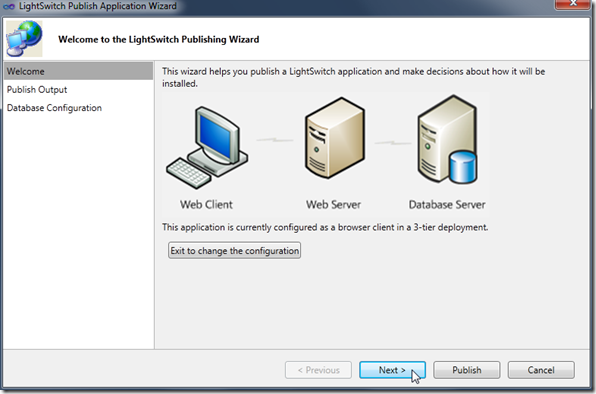Click the disabled Previous button
This screenshot has height=394, width=596.
click(x=318, y=370)
